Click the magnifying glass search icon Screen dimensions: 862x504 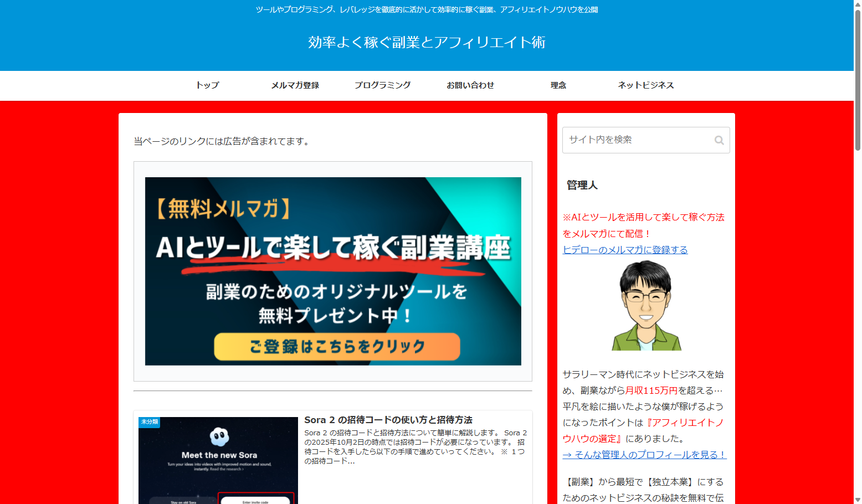click(x=719, y=140)
